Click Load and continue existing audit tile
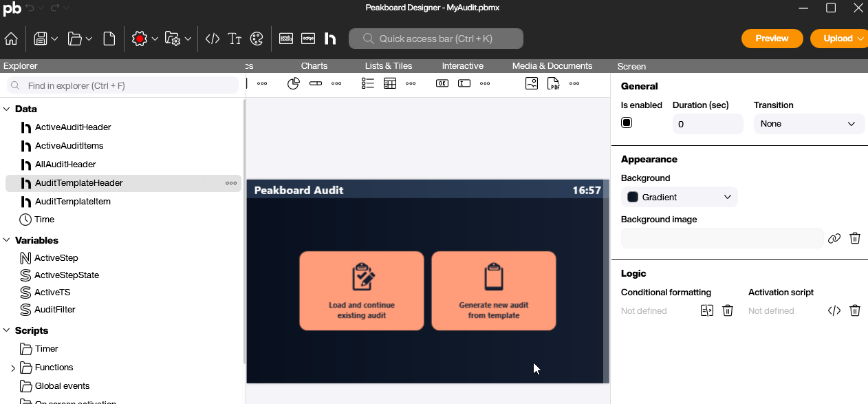 coord(362,290)
